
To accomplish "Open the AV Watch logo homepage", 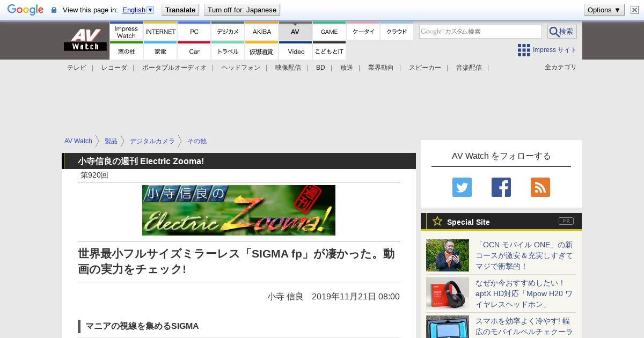I will point(85,40).
